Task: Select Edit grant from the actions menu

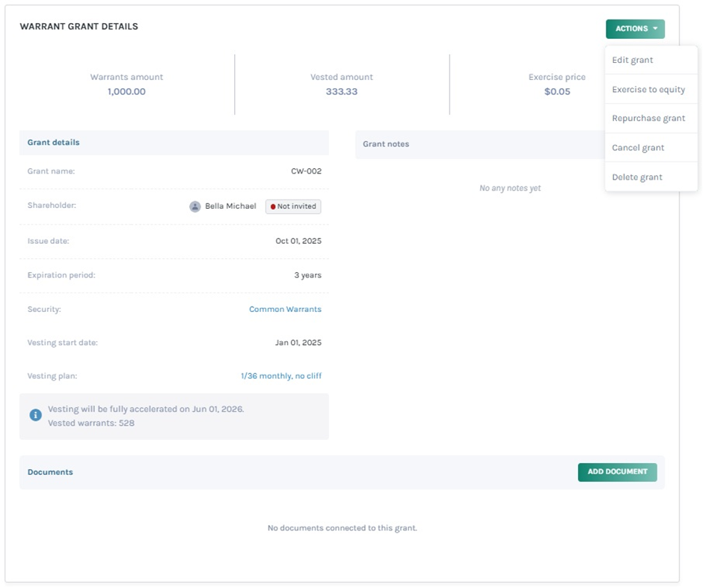Action: tap(632, 61)
